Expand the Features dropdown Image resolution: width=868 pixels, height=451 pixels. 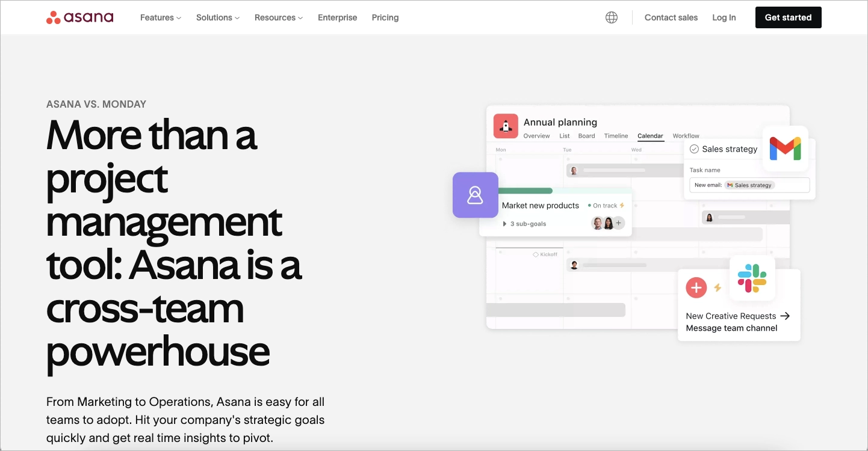click(x=160, y=17)
